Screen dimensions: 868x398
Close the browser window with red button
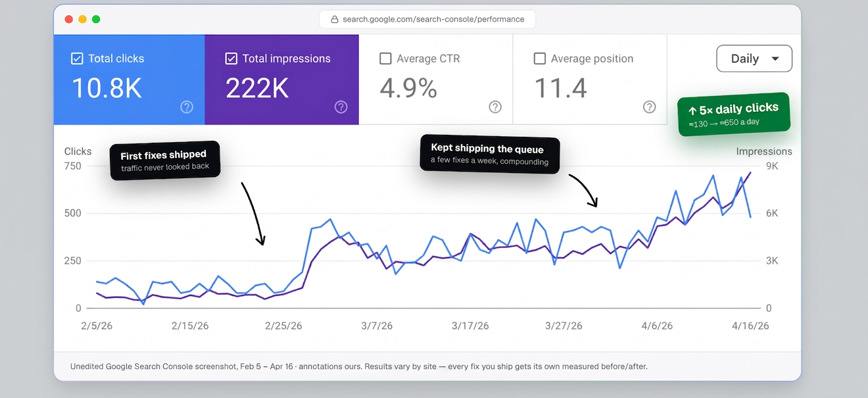69,19
